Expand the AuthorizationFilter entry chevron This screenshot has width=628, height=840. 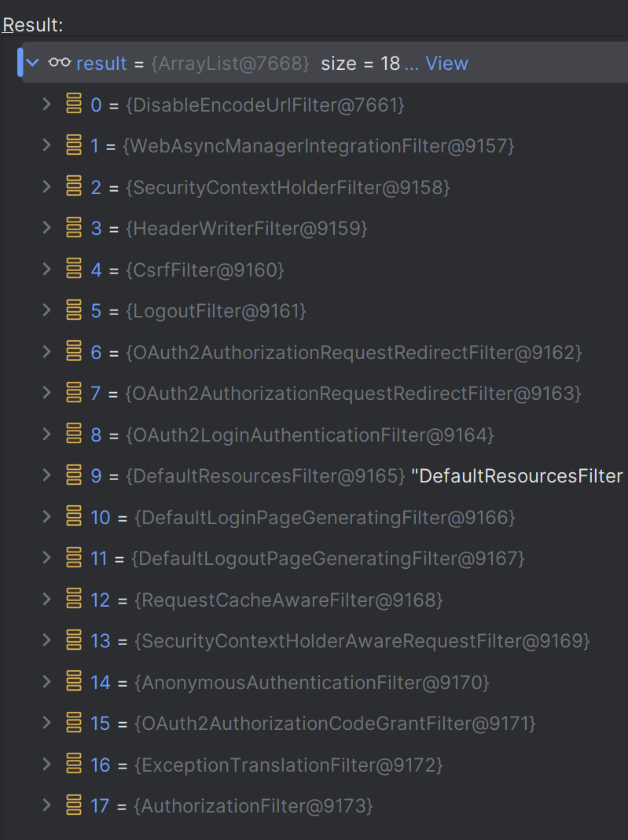click(x=47, y=805)
